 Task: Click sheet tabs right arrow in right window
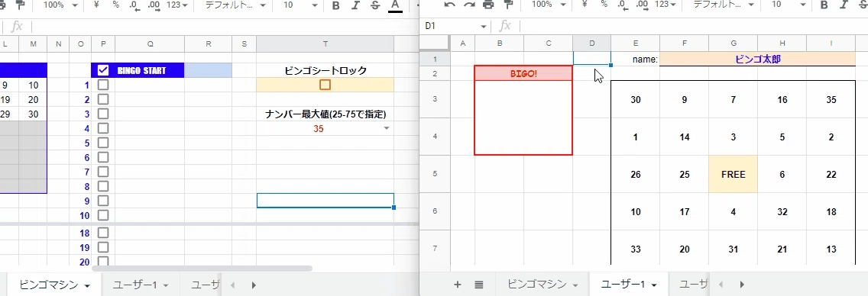[x=742, y=285]
